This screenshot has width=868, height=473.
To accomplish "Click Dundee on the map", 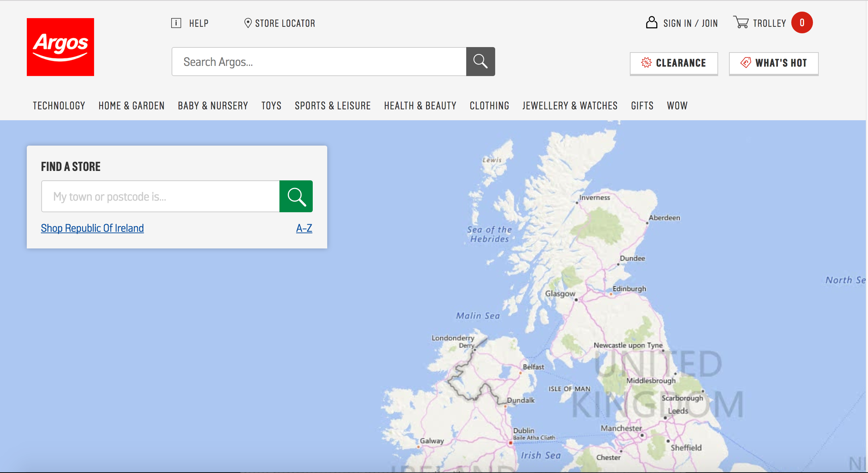I will [632, 258].
